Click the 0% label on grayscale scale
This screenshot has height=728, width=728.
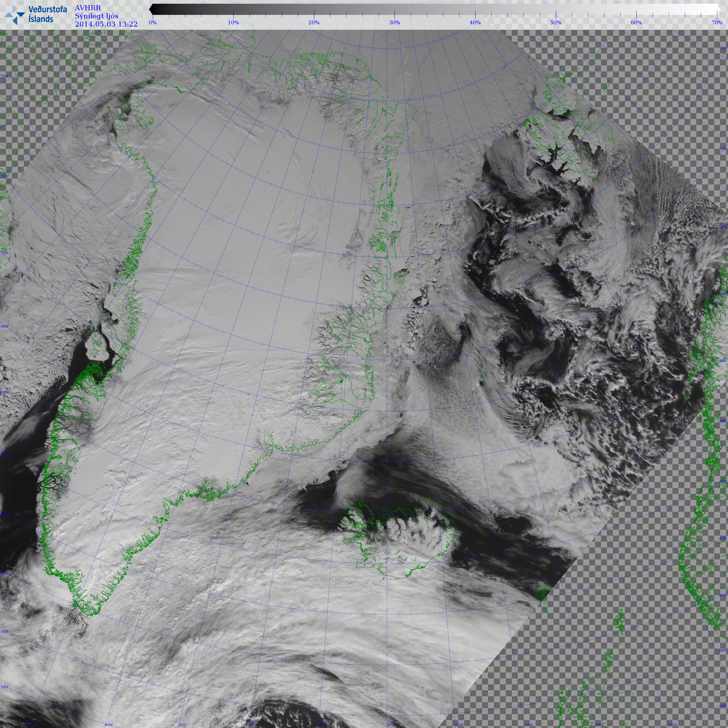pyautogui.click(x=152, y=23)
